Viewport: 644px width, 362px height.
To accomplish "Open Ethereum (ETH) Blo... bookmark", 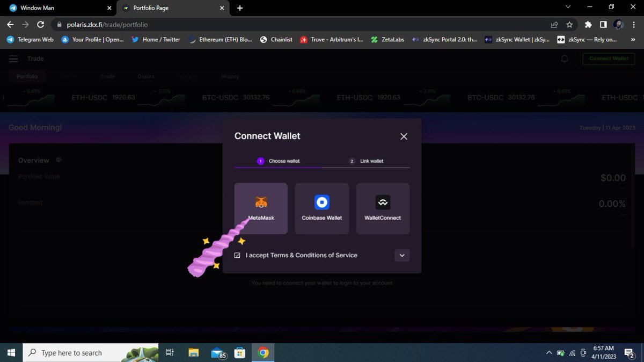I will tap(220, 39).
